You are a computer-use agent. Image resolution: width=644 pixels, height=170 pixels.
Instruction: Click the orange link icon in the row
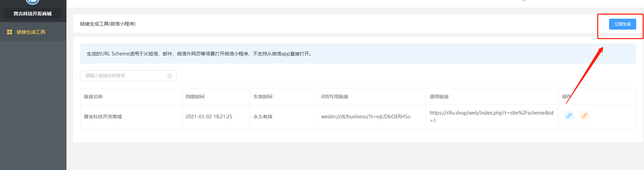point(585,116)
